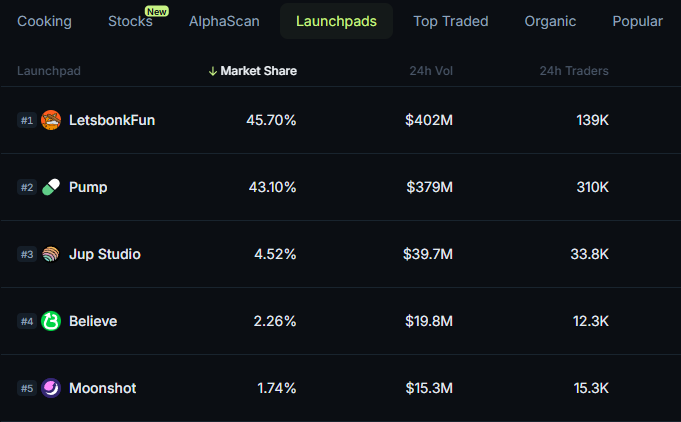The height and width of the screenshot is (422, 681).
Task: Select the Launchpads tab
Action: (337, 21)
